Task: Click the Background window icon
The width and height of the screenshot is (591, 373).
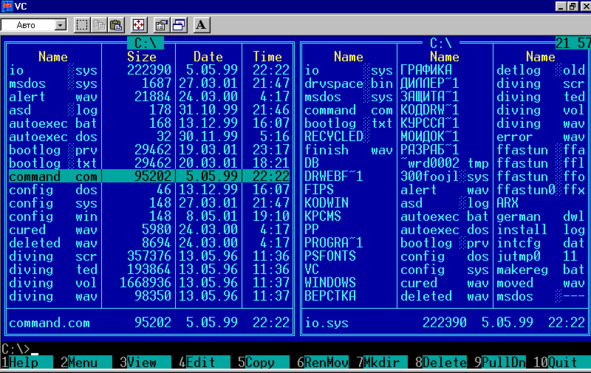Action: [179, 25]
